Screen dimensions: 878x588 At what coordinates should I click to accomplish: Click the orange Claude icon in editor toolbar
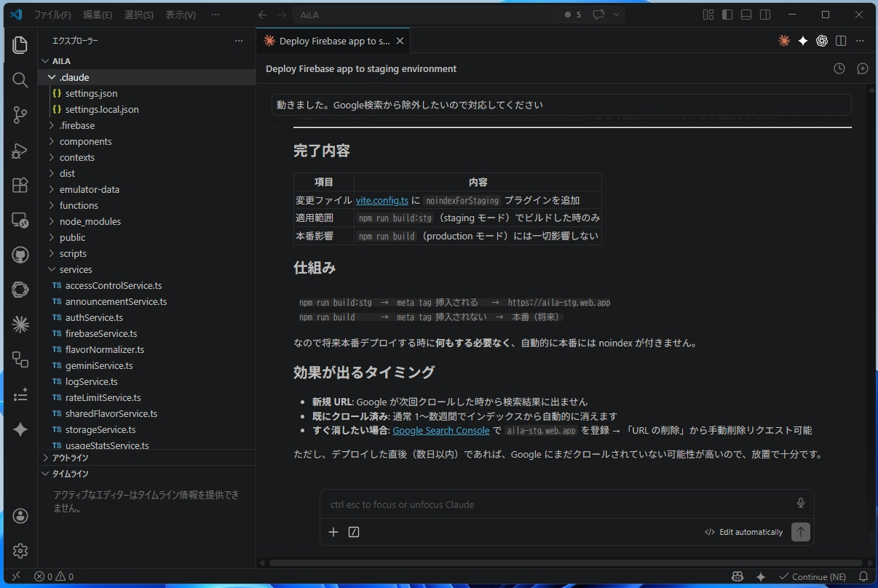(x=784, y=41)
